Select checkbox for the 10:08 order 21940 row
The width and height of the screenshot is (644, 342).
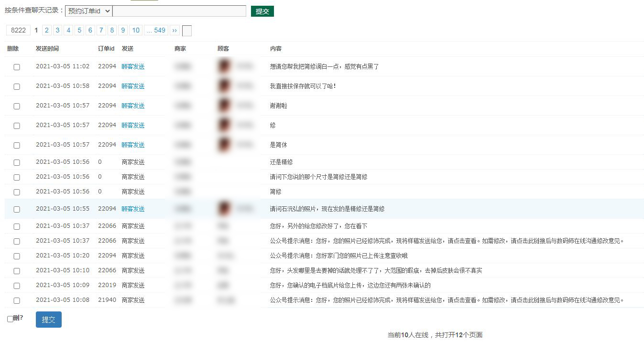coord(17,300)
